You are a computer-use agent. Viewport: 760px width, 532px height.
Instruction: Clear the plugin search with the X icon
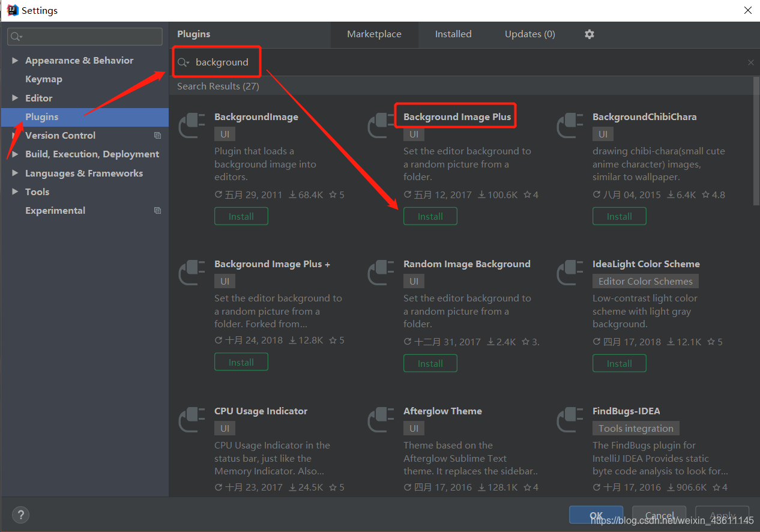pyautogui.click(x=751, y=62)
